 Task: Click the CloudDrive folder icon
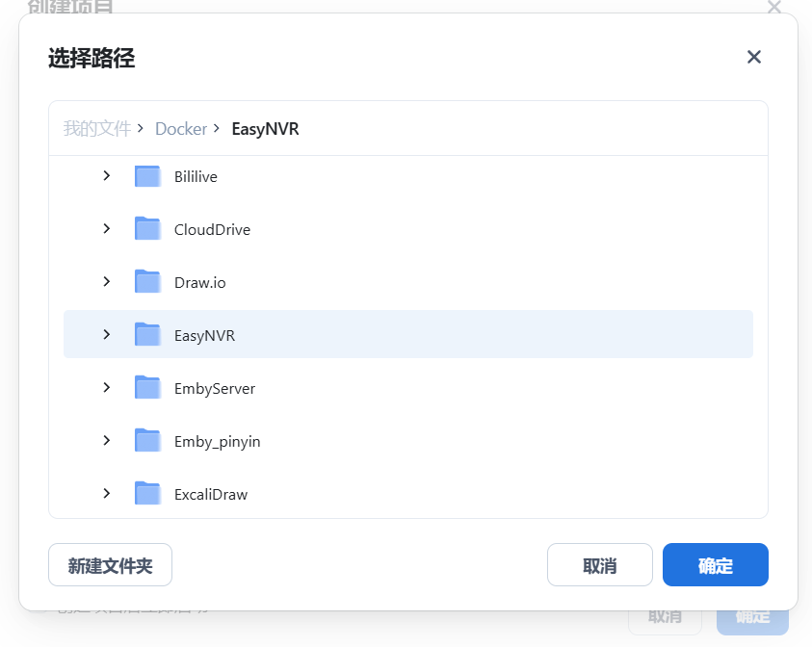pos(147,229)
